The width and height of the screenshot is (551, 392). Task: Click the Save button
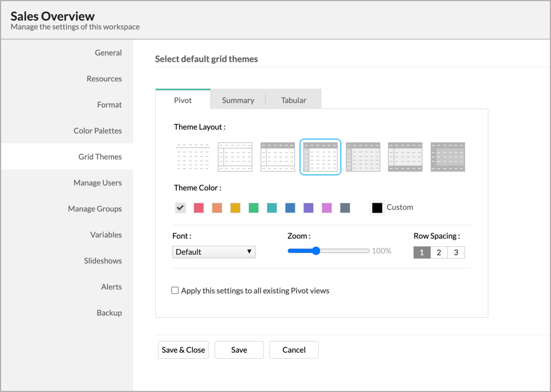(x=239, y=350)
